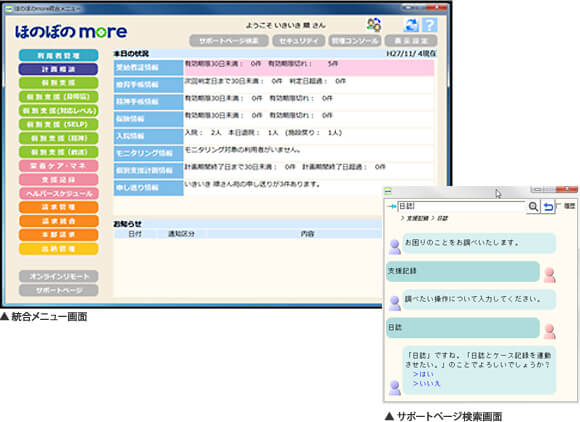The image size is (580, 422).
Task: Select 請求管理 in the side menu
Action: click(58, 207)
